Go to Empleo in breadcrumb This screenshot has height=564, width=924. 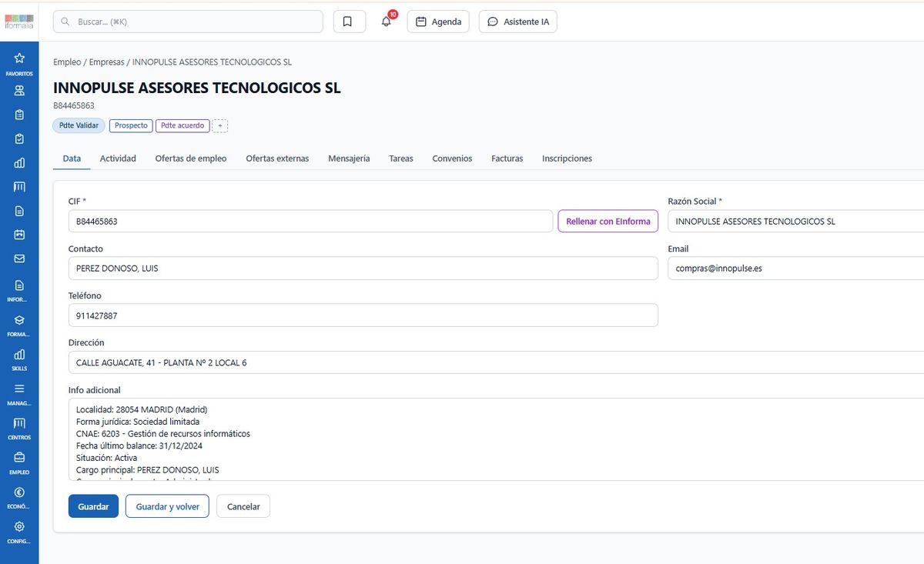click(67, 62)
